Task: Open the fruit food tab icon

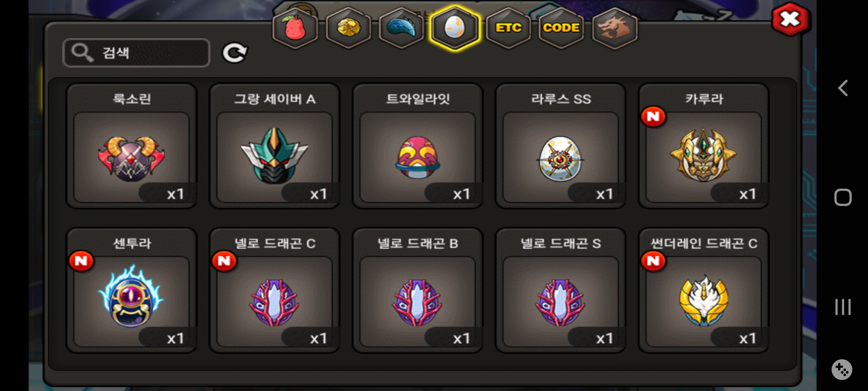Action: 295,28
